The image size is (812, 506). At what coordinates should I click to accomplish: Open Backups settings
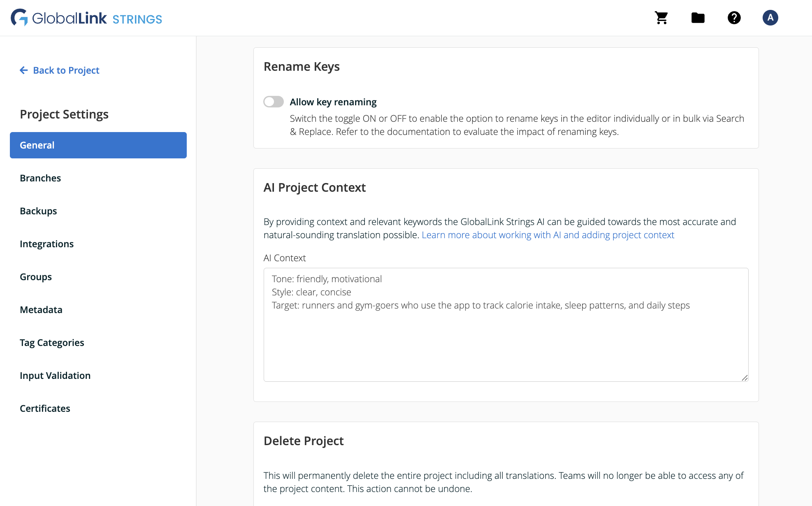tap(38, 211)
